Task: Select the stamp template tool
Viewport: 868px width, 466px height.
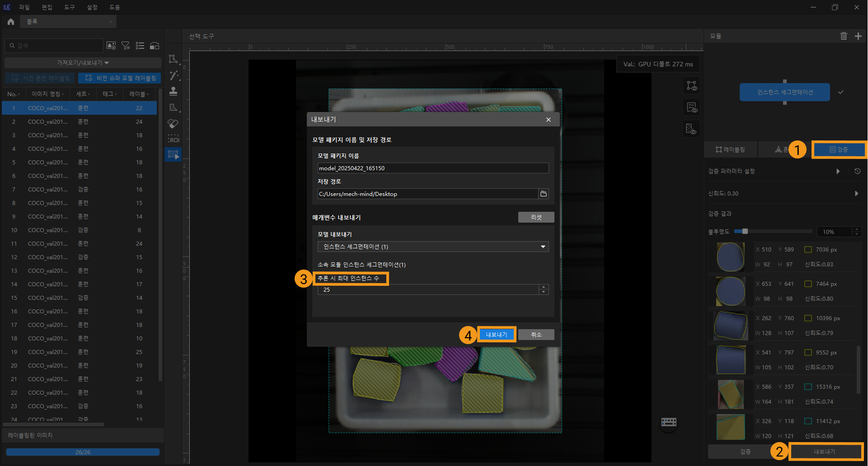Action: (x=174, y=91)
